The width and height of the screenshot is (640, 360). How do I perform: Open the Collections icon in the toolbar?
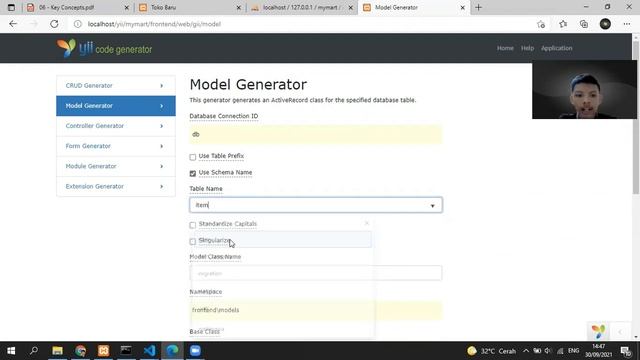pyautogui.click(x=584, y=24)
